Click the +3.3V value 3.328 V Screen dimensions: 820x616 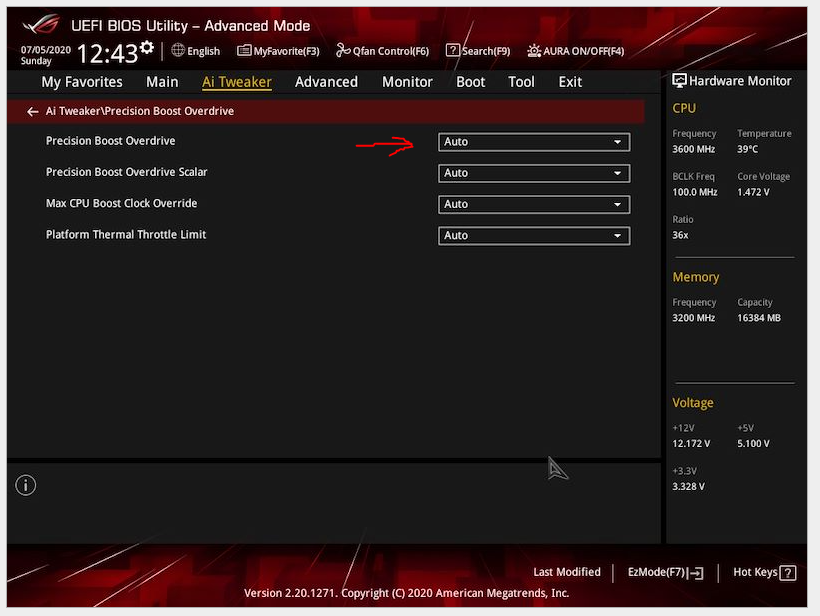(688, 486)
